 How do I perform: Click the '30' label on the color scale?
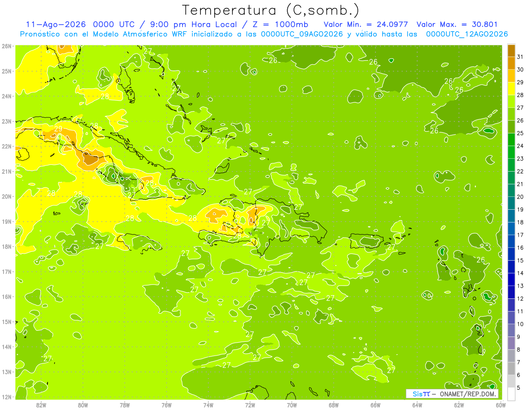520,70
